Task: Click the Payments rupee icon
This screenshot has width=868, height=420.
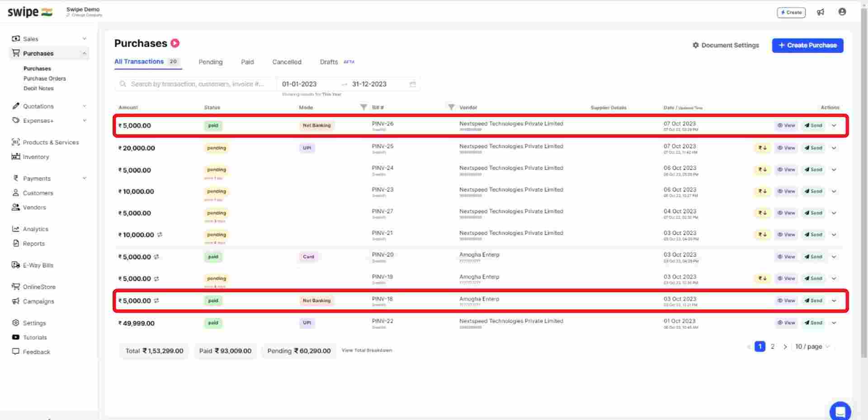Action: [x=16, y=178]
